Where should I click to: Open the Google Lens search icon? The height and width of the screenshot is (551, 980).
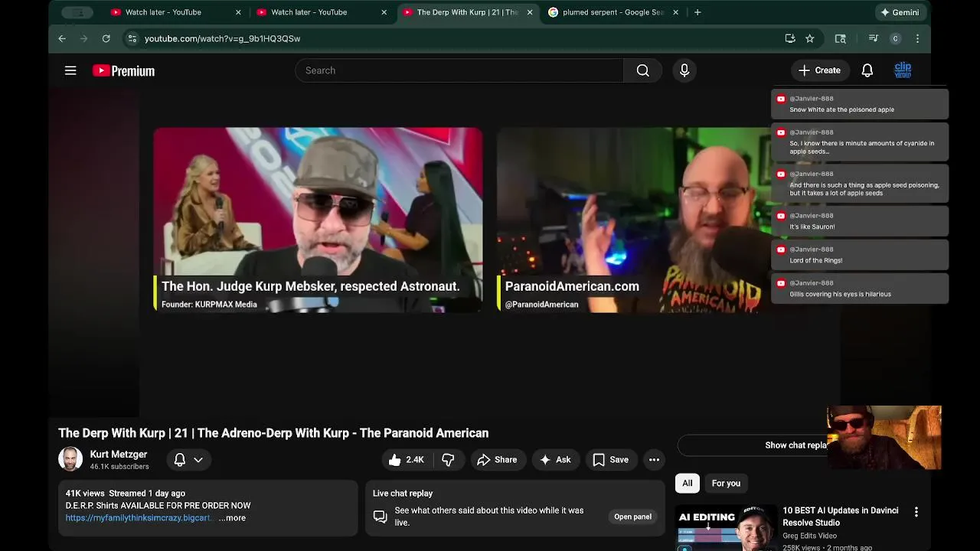tap(840, 38)
